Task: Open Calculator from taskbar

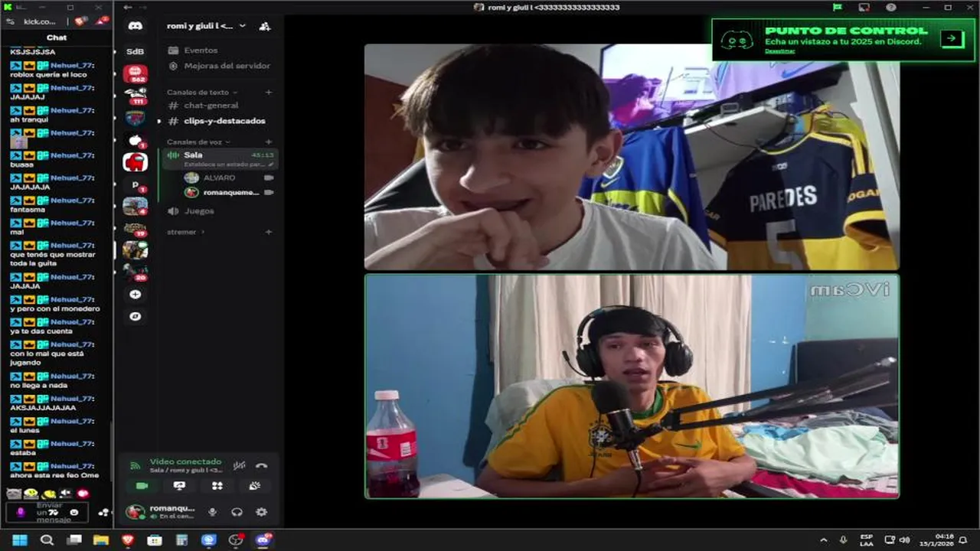Action: (181, 540)
